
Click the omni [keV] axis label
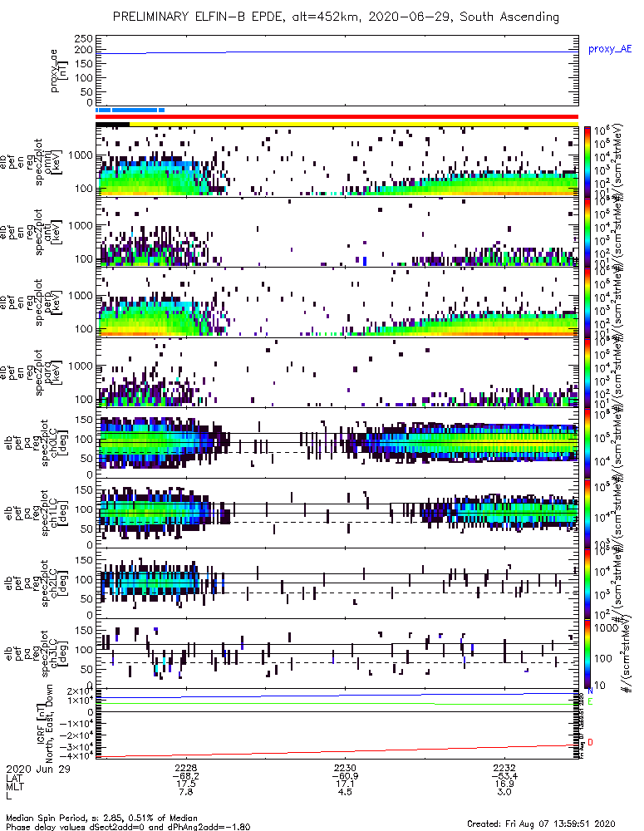tap(52, 162)
